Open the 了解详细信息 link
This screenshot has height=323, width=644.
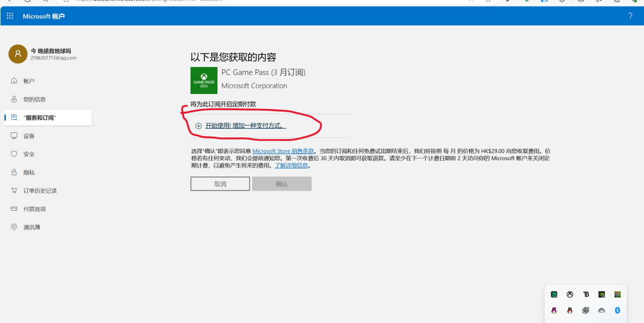[291, 165]
